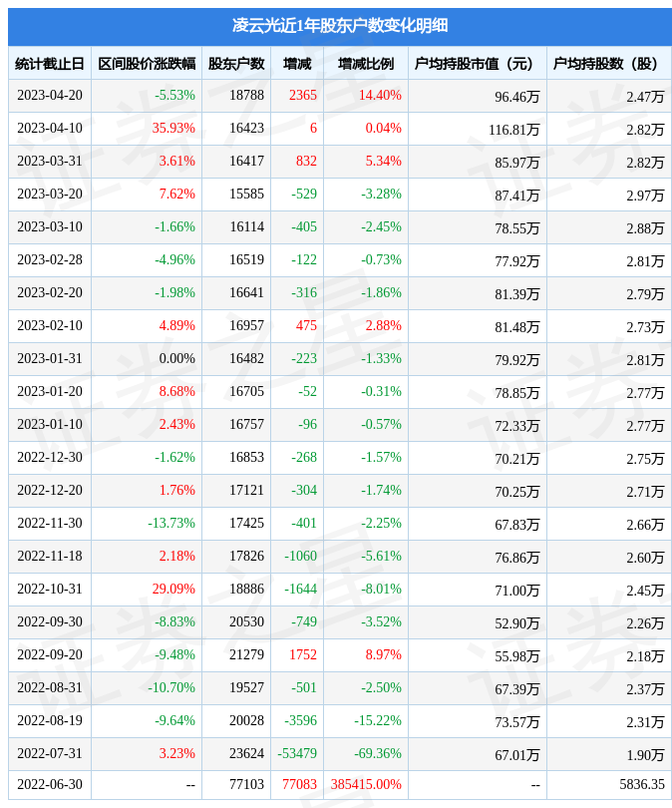Select the increase value 832

coord(306,161)
